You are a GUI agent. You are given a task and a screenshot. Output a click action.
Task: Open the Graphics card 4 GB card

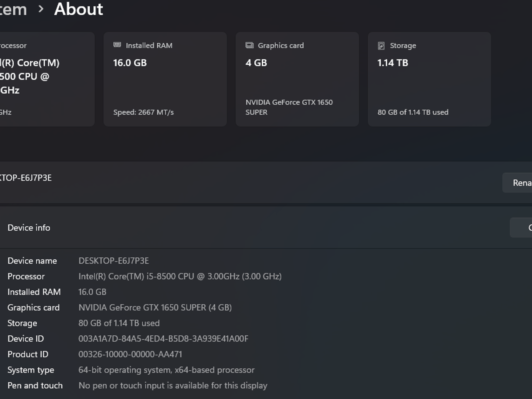[297, 79]
